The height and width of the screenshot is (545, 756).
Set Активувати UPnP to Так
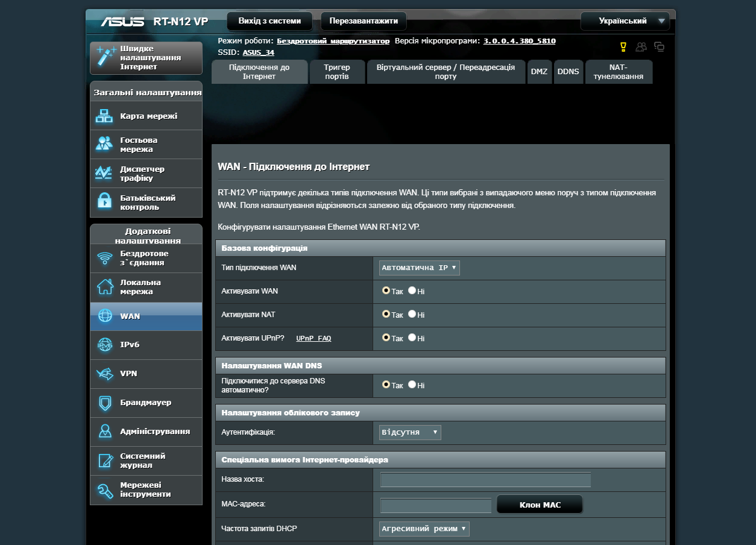click(x=386, y=338)
